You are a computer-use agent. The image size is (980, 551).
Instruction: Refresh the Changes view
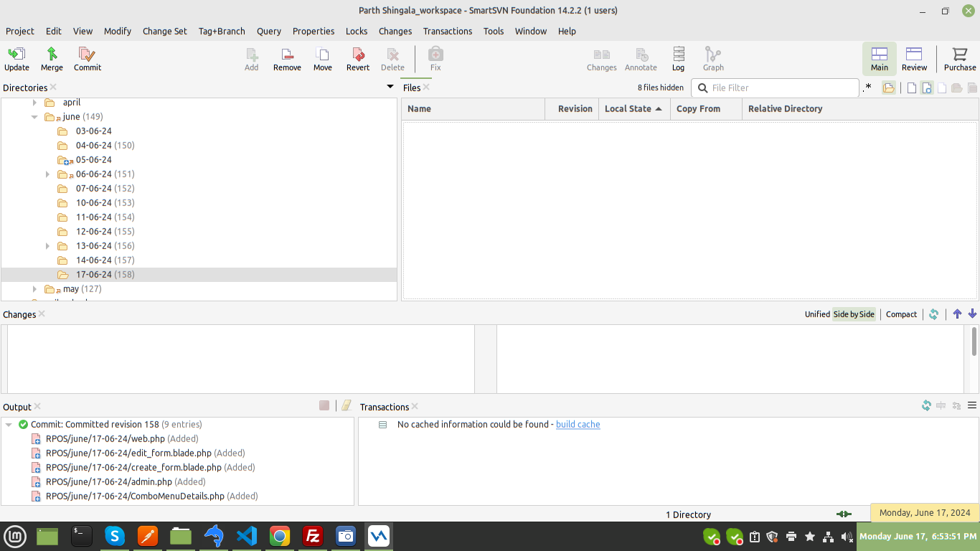click(933, 314)
